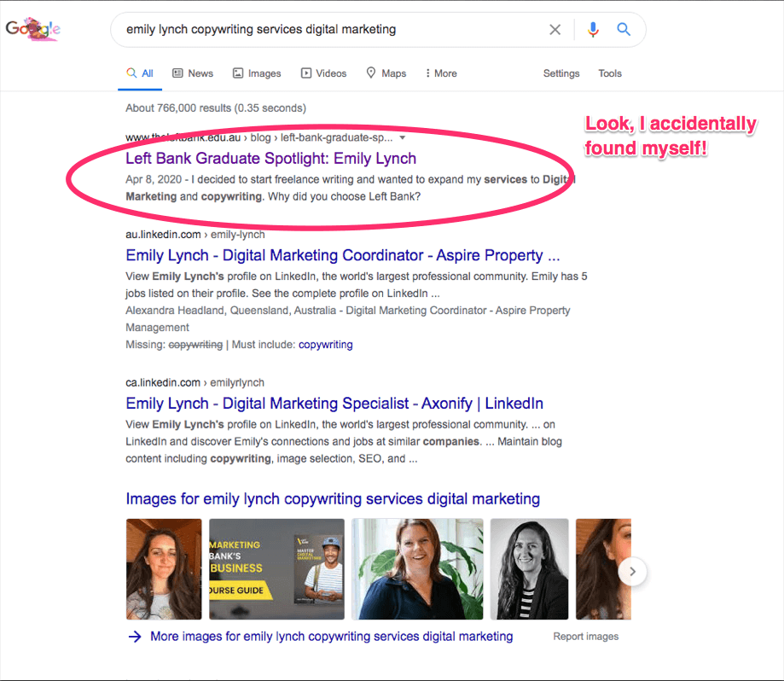Click the thelftbank.edu.au blog breadcrumb URL
This screenshot has width=784, height=681.
pyautogui.click(x=259, y=137)
